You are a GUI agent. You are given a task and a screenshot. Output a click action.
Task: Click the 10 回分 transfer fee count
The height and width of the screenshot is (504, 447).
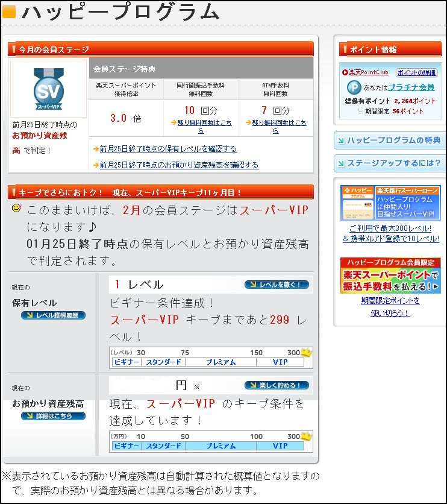click(201, 110)
